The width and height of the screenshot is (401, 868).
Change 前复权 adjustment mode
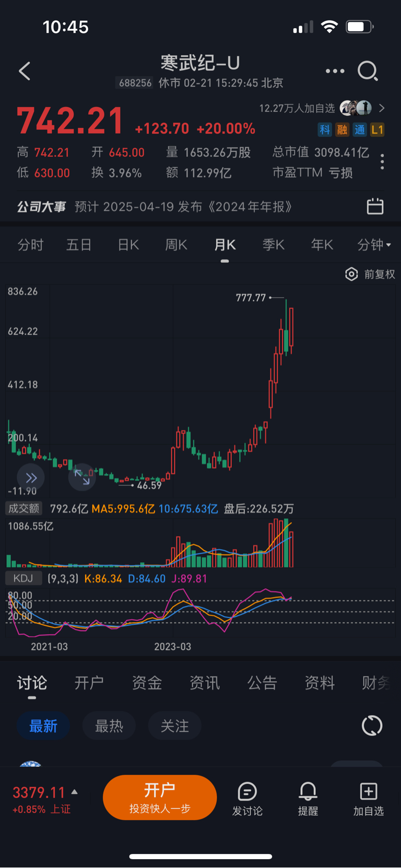coord(380,274)
